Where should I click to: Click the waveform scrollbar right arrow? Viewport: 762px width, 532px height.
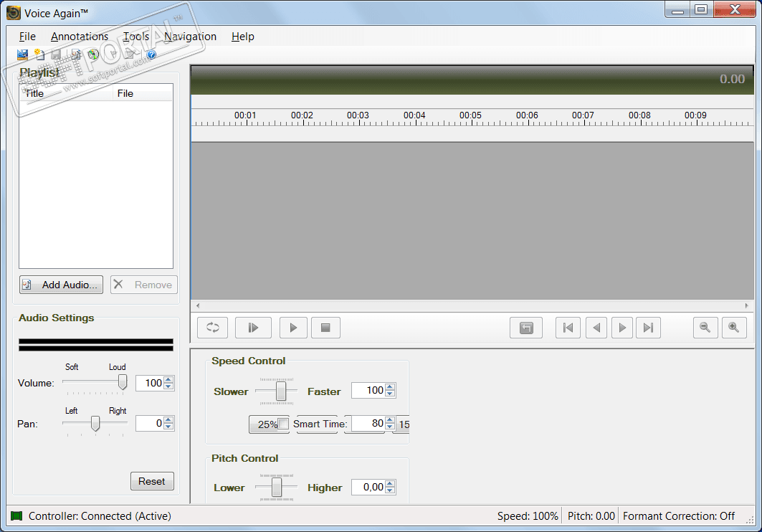pyautogui.click(x=747, y=305)
